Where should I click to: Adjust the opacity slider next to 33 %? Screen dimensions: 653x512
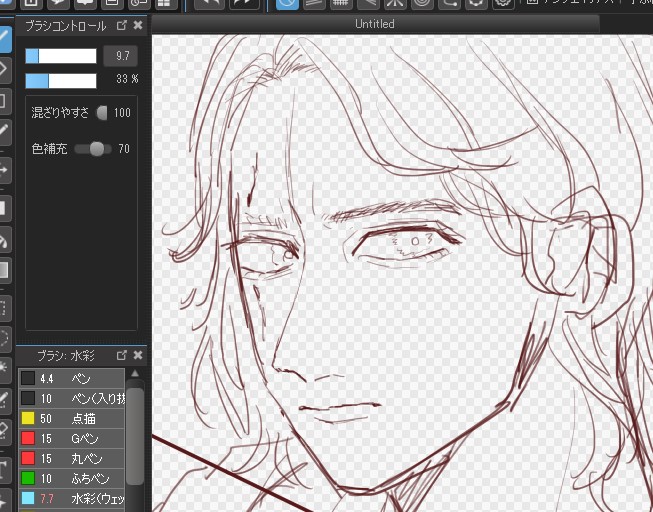click(61, 81)
